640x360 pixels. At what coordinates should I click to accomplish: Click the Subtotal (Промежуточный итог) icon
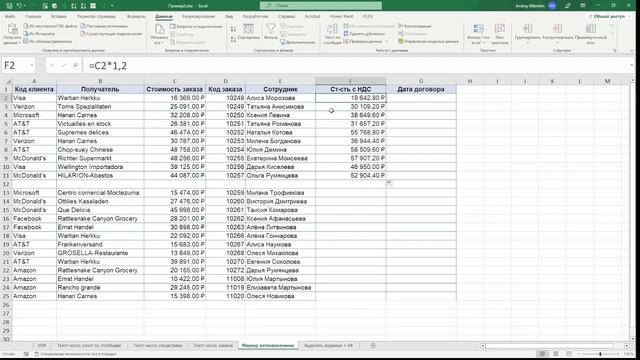pyautogui.click(x=591, y=29)
